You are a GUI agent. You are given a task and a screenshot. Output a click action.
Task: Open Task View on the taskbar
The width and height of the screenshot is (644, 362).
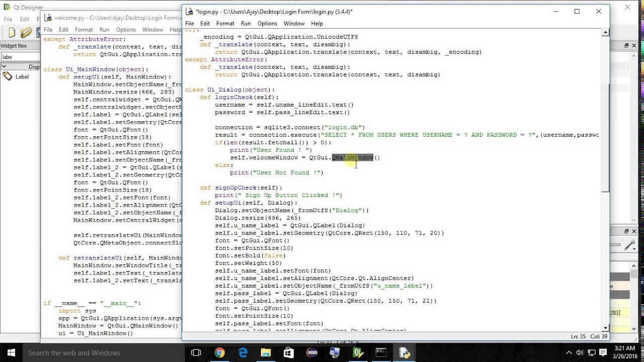click(196, 352)
